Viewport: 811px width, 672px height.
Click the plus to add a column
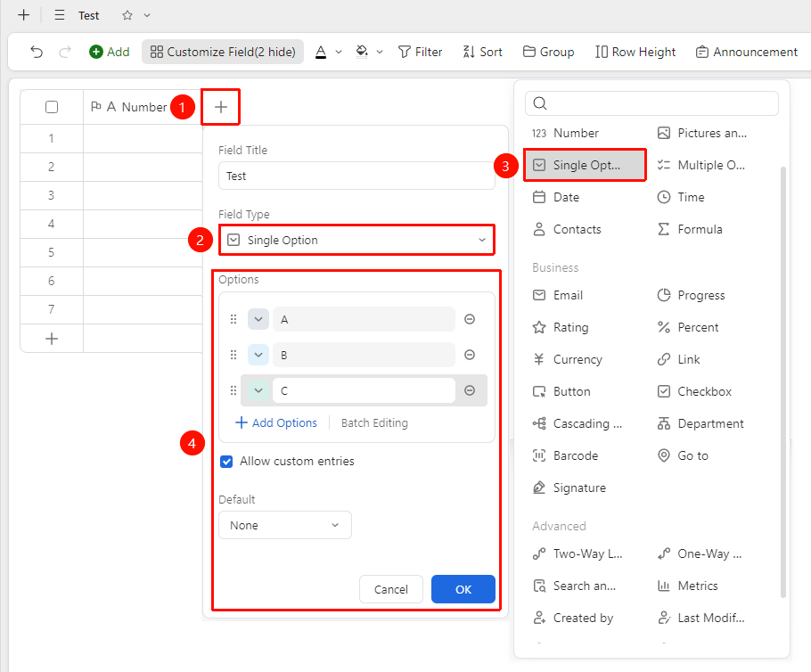(x=221, y=107)
